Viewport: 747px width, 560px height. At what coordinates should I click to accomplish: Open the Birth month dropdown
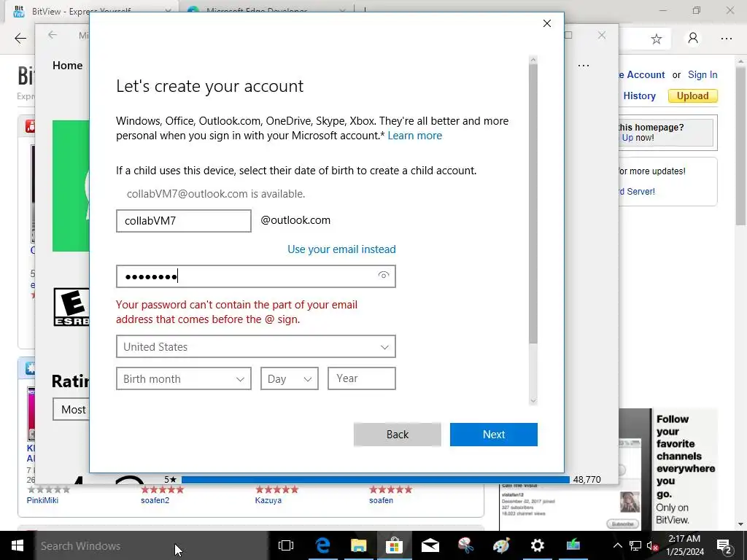click(x=183, y=378)
